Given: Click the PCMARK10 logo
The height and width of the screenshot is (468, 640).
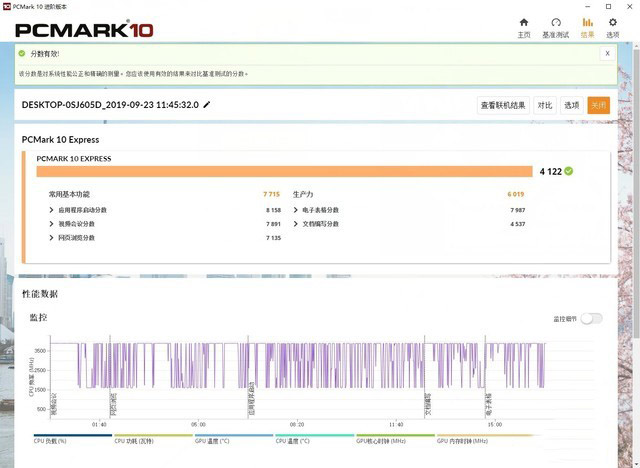Looking at the screenshot, I should click(84, 30).
